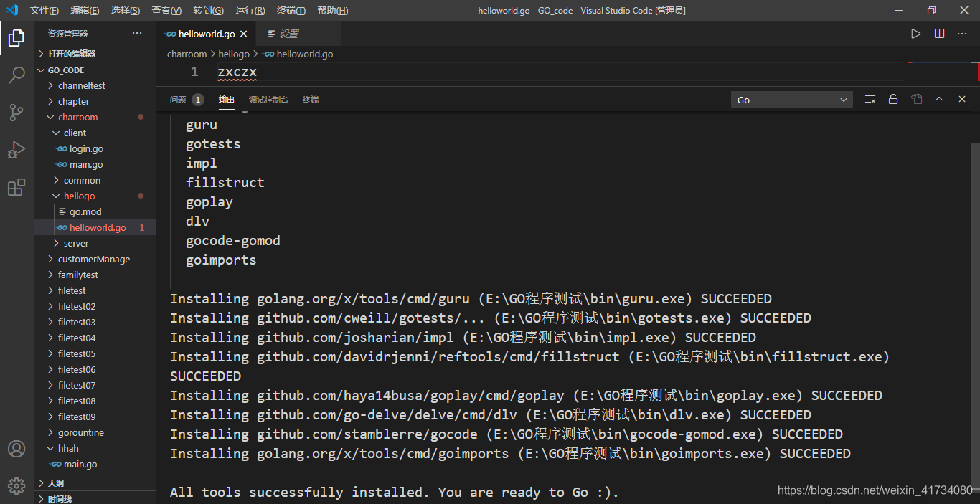Expand the common folder
The width and height of the screenshot is (980, 504).
click(95, 180)
